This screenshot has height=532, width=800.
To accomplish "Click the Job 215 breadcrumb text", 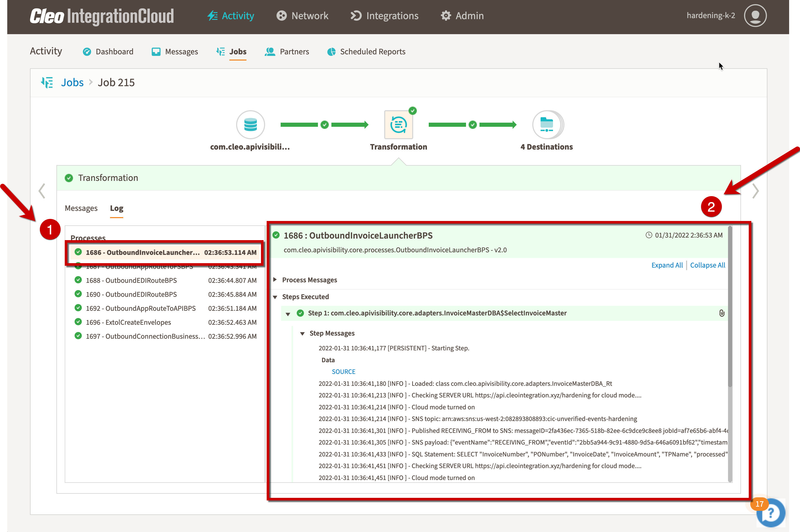I will (x=116, y=83).
